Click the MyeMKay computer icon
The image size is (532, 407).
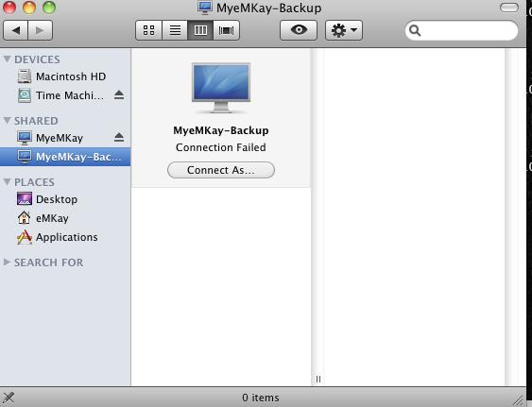click(25, 138)
